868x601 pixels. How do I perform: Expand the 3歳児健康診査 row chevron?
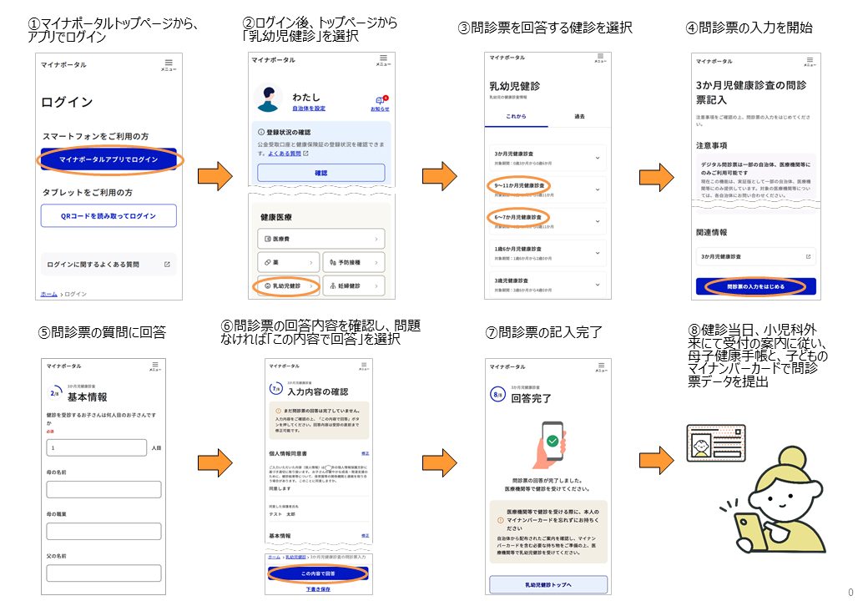pos(598,285)
